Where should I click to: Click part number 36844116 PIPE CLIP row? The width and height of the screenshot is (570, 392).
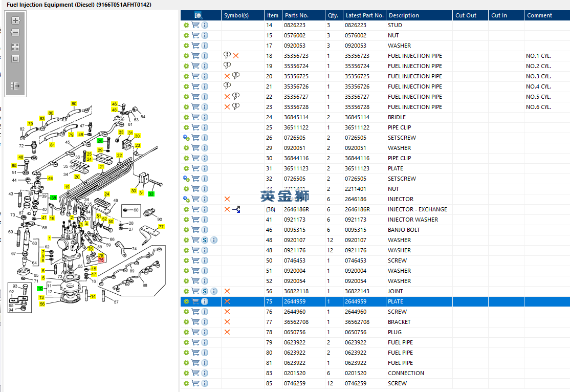point(296,158)
